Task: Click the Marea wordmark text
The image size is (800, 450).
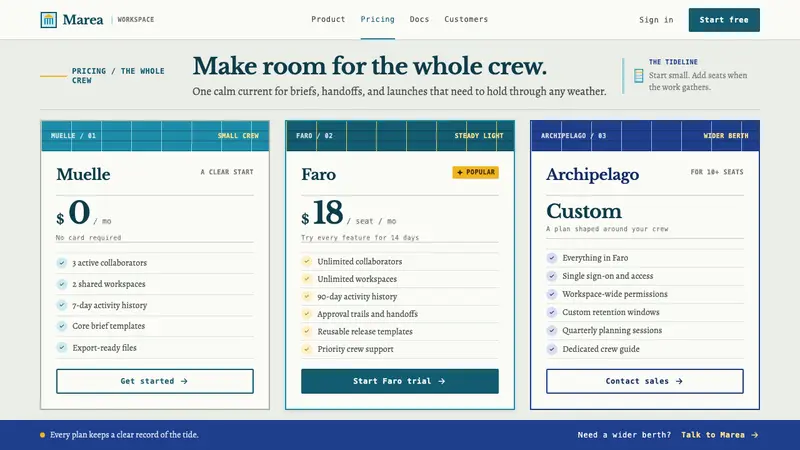Action: pyautogui.click(x=83, y=20)
